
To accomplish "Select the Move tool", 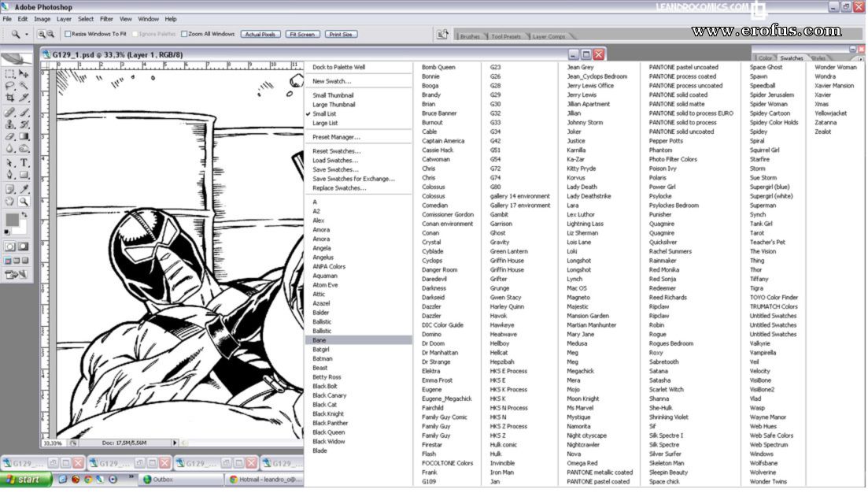I will pos(24,73).
